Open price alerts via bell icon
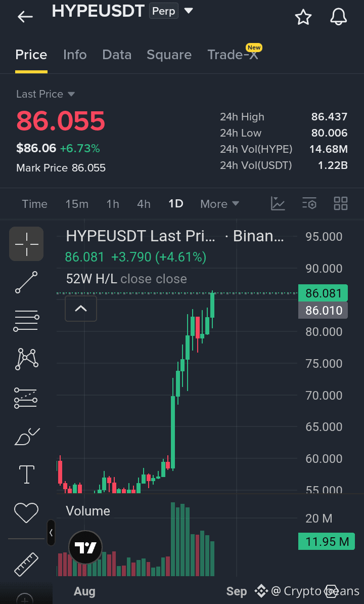The height and width of the screenshot is (604, 364). coord(339,17)
